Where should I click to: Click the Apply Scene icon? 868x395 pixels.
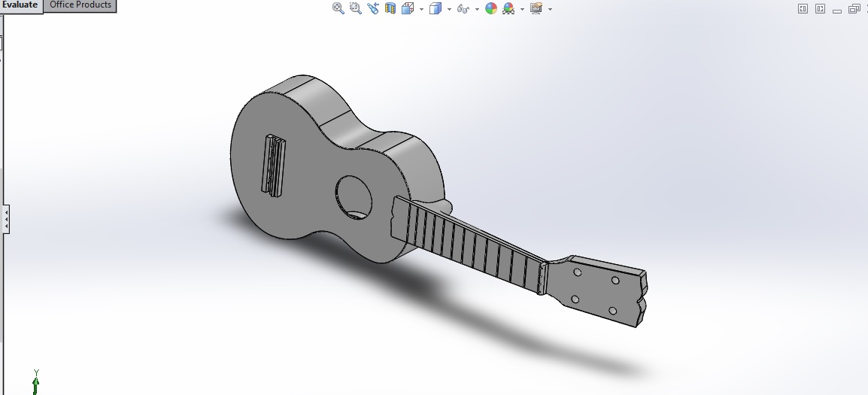[508, 8]
